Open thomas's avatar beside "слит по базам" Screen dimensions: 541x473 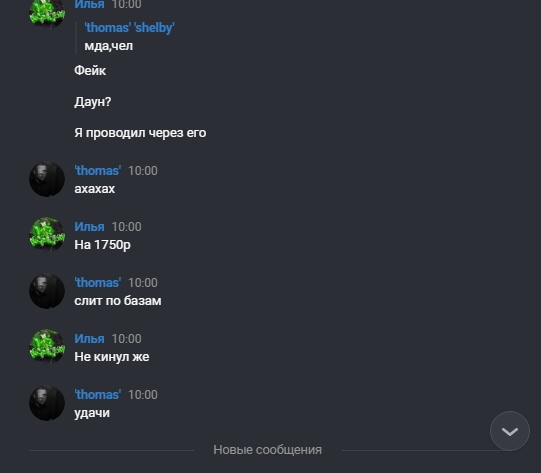pos(47,291)
